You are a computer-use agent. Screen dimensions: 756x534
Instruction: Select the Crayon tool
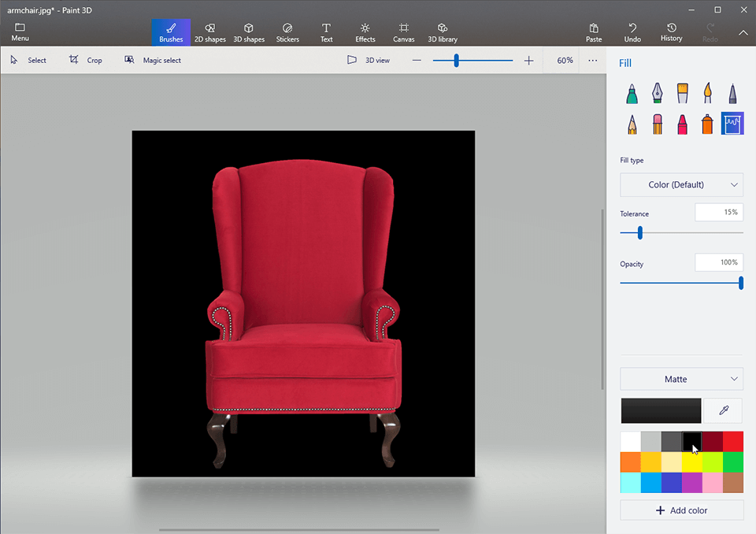[x=683, y=124]
